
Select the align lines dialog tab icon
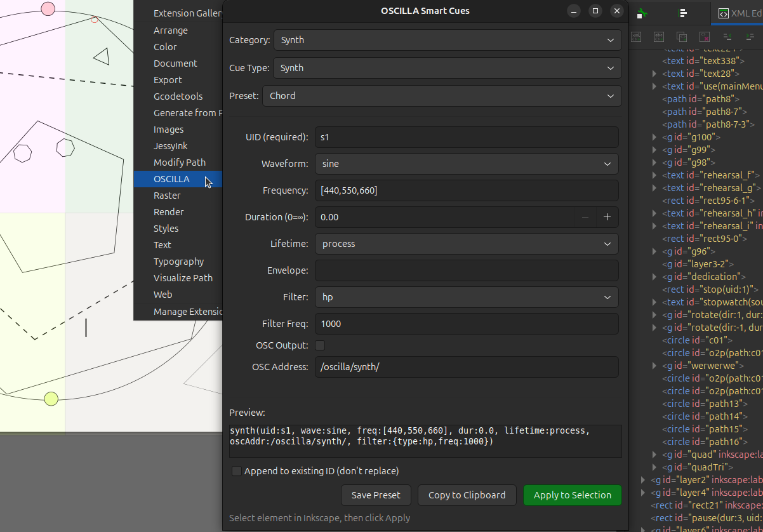(682, 12)
